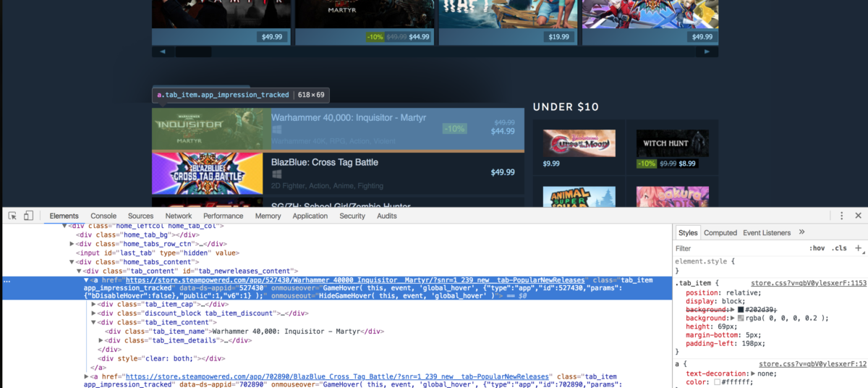Collapse the home_leftcol home_tab_col div
Viewport: 868px width, 388px height.
coord(64,226)
